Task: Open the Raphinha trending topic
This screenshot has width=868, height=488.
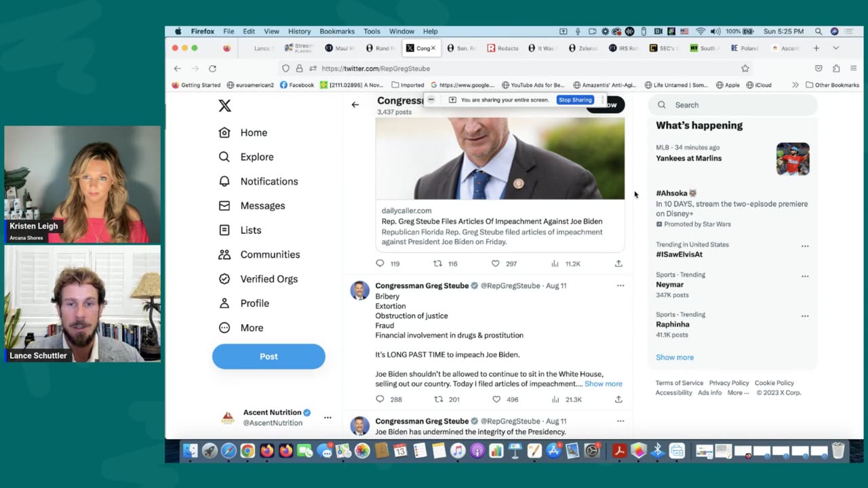Action: (673, 325)
